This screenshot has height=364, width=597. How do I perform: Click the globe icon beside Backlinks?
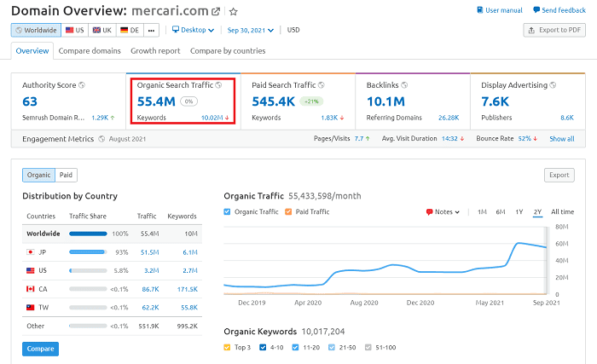[x=404, y=85]
